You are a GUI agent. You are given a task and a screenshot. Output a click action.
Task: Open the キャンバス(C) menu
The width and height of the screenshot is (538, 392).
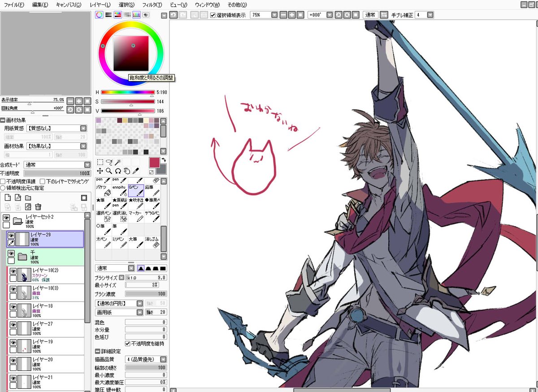click(x=69, y=4)
